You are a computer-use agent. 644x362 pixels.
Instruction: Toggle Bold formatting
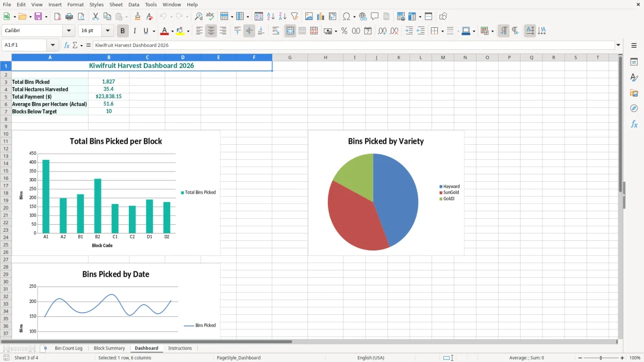pos(123,31)
